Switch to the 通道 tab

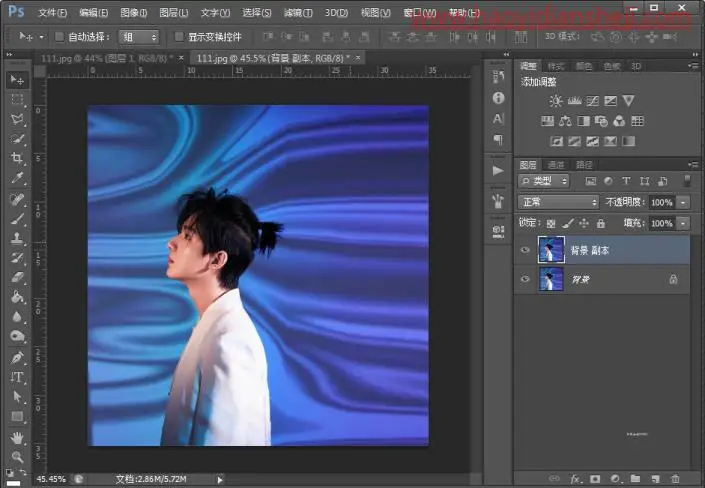556,165
